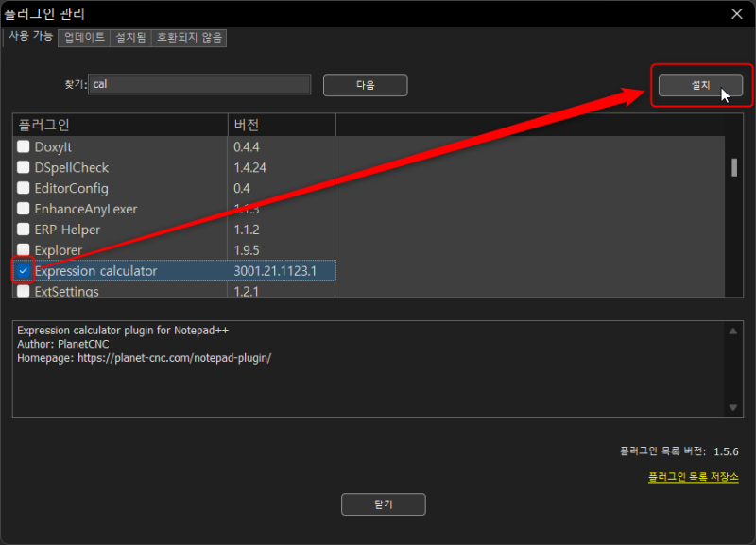756x545 pixels.
Task: Enable the ExtSettings plugin checkbox
Action: pos(23,291)
